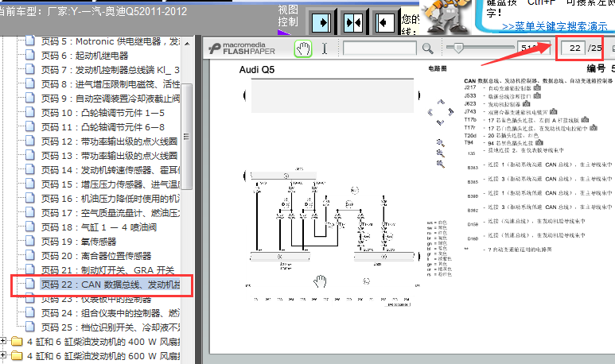The image size is (615, 364).
Task: Expand the 600 W 风扇 folder
Action: [3, 355]
